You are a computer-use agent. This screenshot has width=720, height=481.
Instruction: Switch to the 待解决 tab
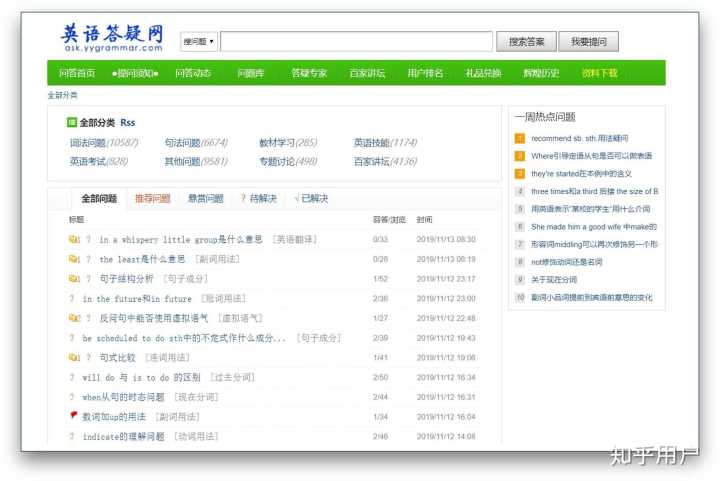pos(259,199)
